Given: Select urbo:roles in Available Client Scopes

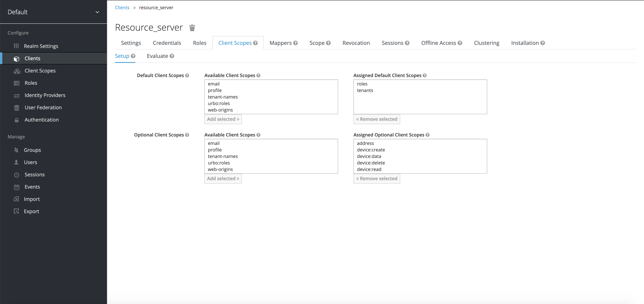Looking at the screenshot, I should coord(219,103).
